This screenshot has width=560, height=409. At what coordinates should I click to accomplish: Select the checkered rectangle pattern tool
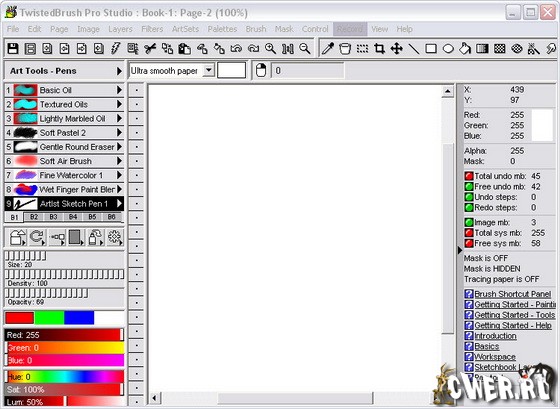tap(499, 49)
